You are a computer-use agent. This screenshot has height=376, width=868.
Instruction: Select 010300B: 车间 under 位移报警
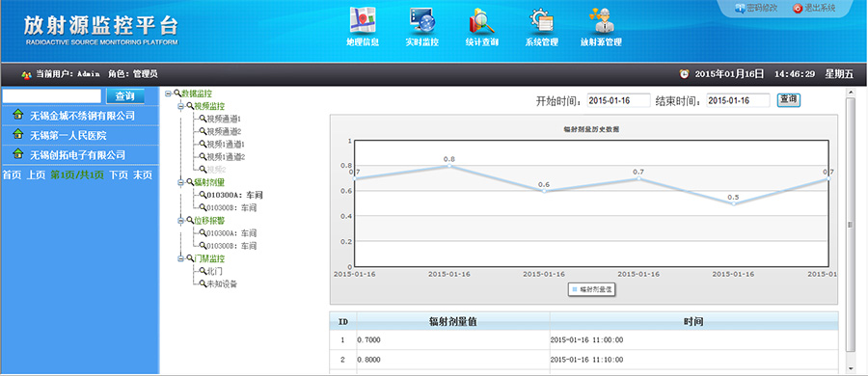pos(231,246)
